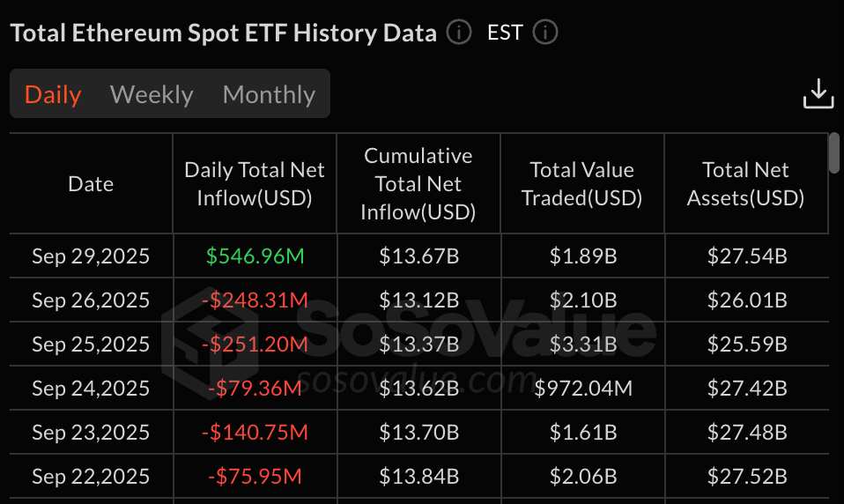Click Daily Total Net Inflow column header

[x=255, y=184]
